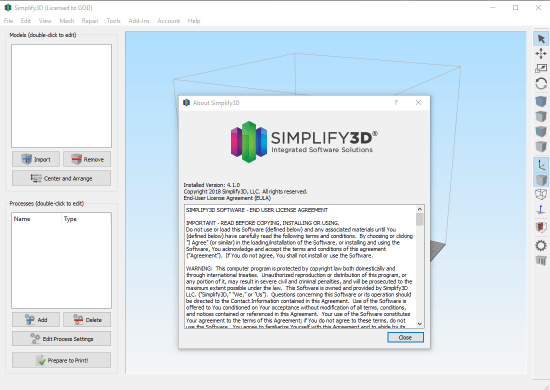Add a new process
Viewport: 550px width, 390px height.
pos(36,320)
